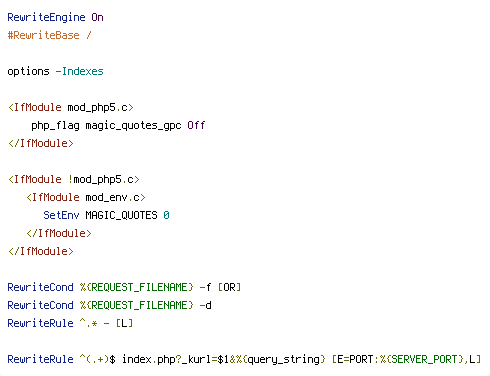Click the '[OR]' flag
490x376 pixels.
coord(229,287)
